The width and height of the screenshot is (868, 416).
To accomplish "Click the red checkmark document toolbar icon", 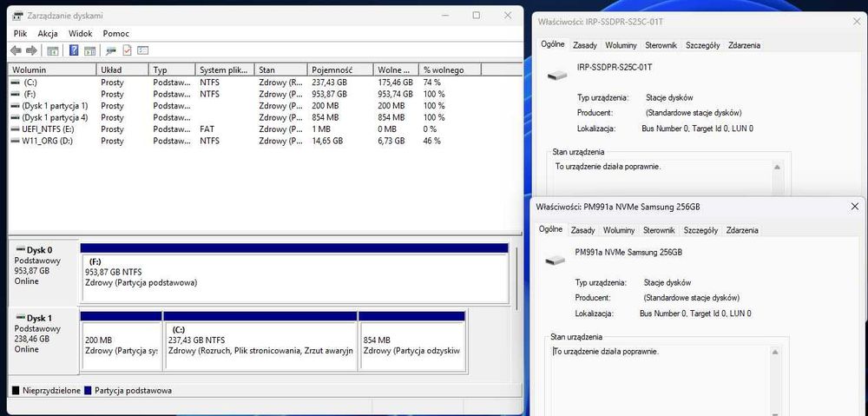I will click(127, 51).
